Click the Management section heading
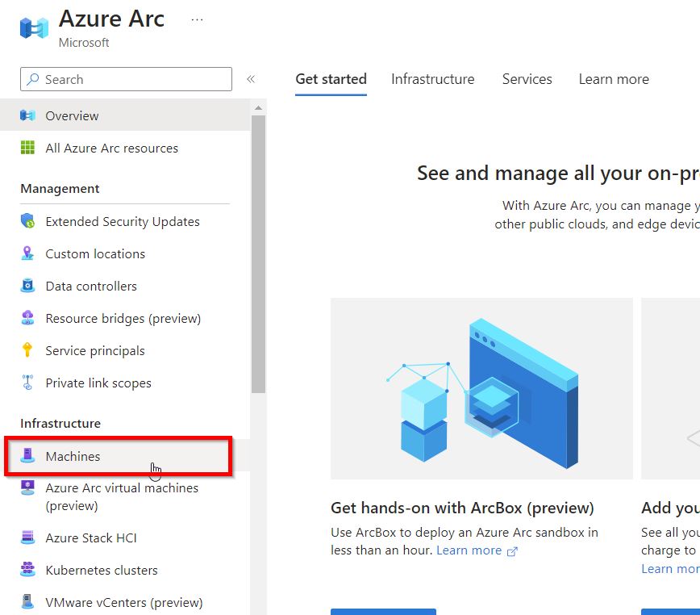This screenshot has width=700, height=615. [60, 189]
